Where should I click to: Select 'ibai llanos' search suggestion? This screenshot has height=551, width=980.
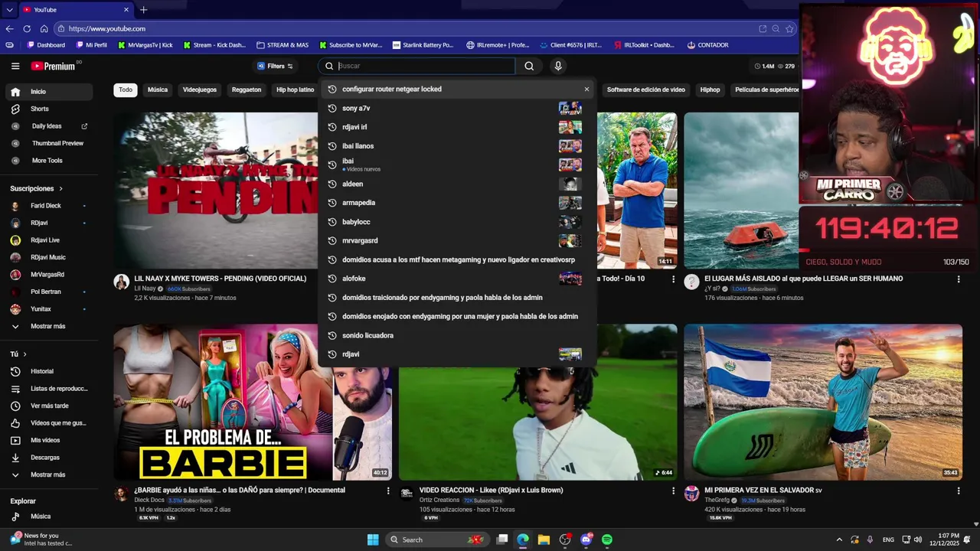[457, 146]
